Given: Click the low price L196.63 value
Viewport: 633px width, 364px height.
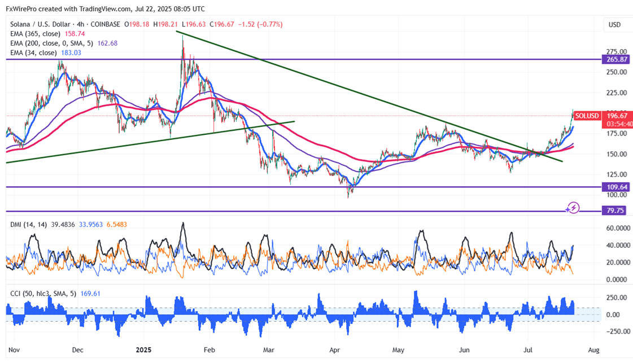Looking at the screenshot, I should pyautogui.click(x=194, y=24).
